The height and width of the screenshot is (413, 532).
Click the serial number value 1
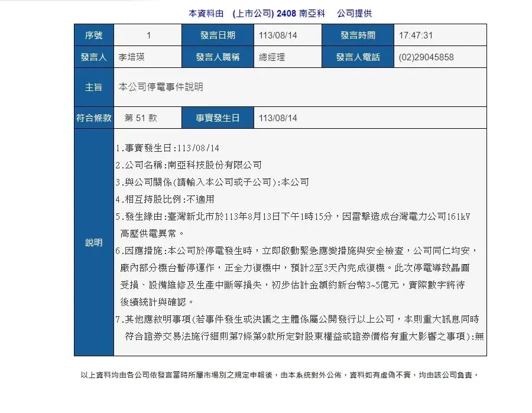(x=148, y=35)
